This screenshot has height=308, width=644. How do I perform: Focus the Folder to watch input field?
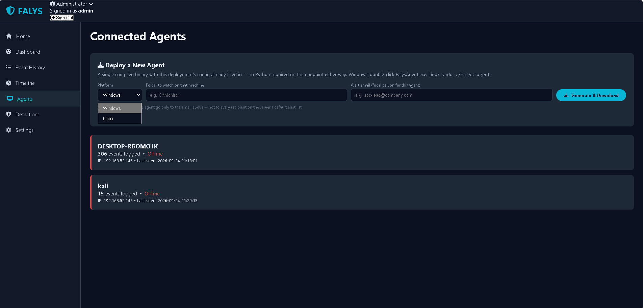click(246, 95)
